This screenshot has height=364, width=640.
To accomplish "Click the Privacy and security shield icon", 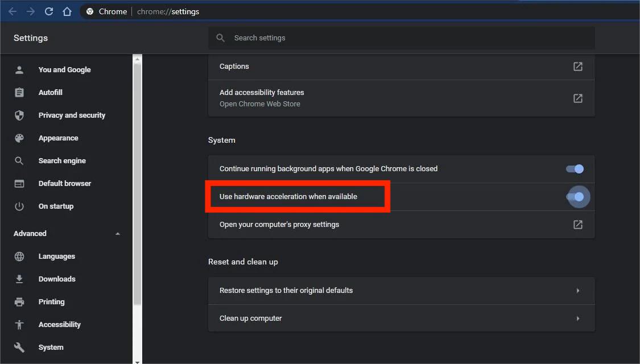I will [19, 115].
